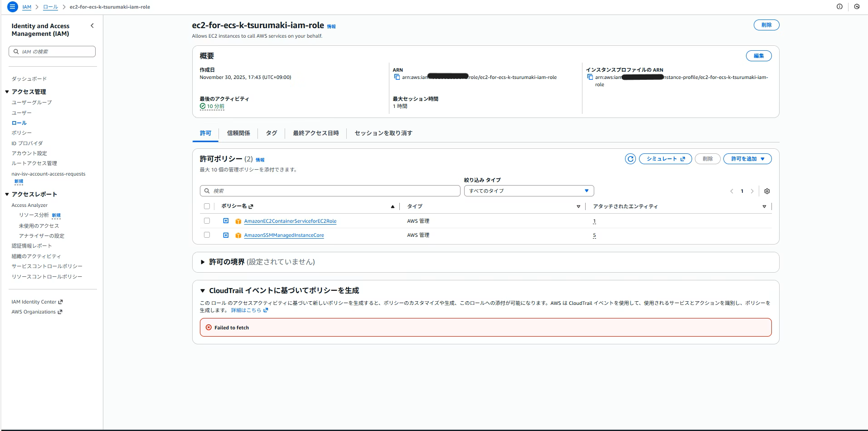Switch to the タグ tab
The height and width of the screenshot is (431, 868).
(272, 133)
